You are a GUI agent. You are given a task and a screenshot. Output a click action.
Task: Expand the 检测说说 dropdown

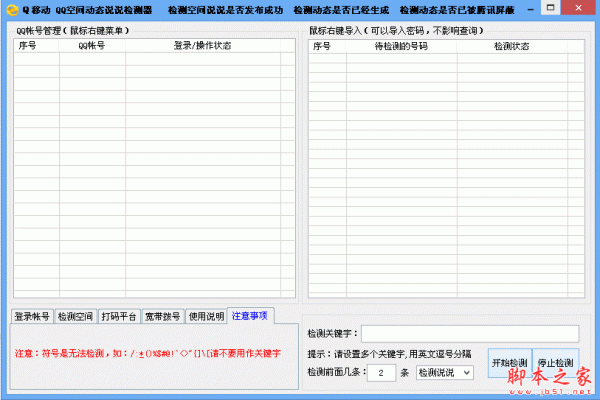click(x=445, y=372)
